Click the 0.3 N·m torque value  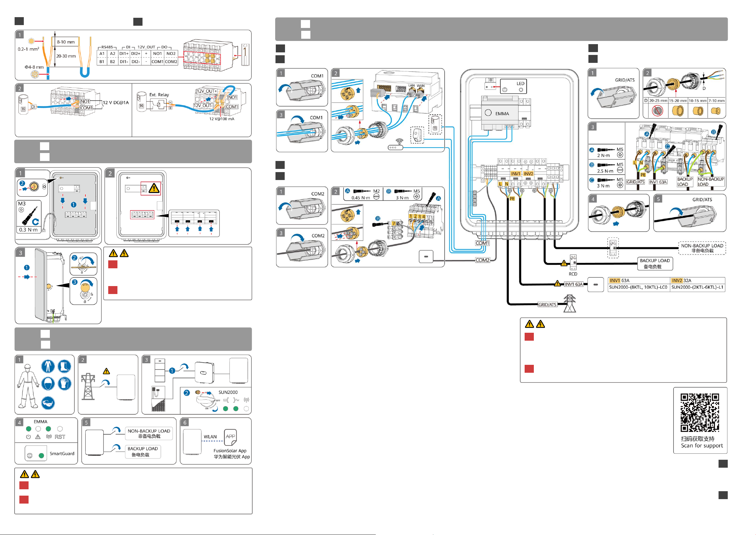click(x=28, y=230)
